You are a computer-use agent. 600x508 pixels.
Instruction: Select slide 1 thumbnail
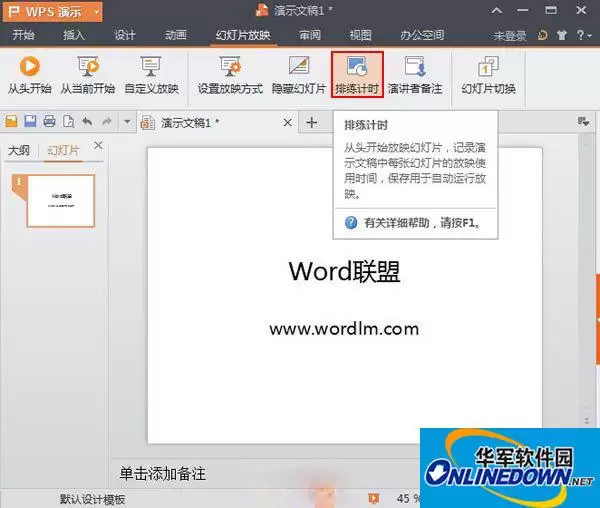coord(60,200)
